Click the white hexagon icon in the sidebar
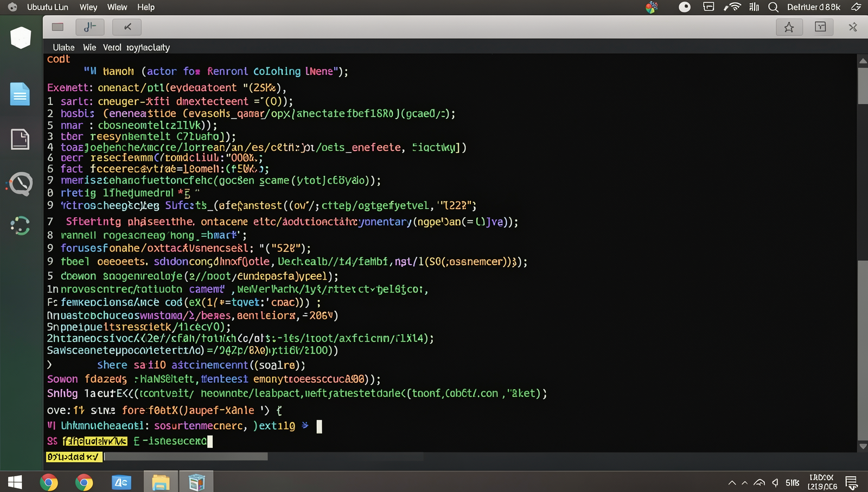The height and width of the screenshot is (492, 868). (21, 37)
